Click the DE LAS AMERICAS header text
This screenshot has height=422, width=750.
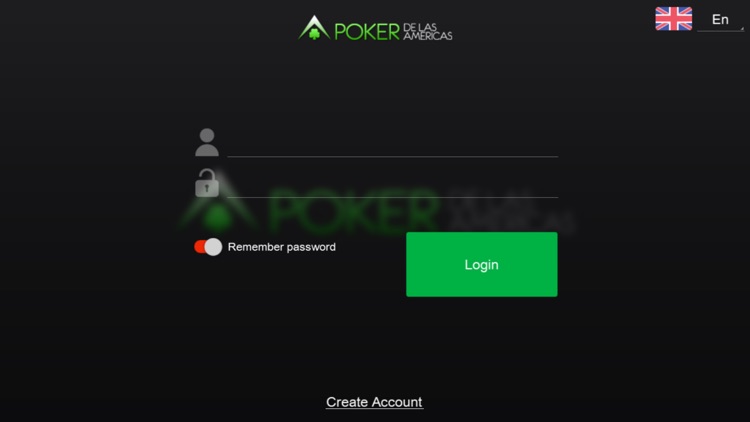[x=428, y=32]
